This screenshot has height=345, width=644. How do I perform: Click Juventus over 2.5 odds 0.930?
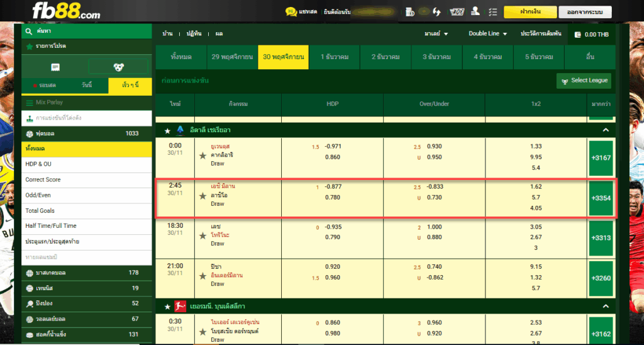(x=434, y=147)
